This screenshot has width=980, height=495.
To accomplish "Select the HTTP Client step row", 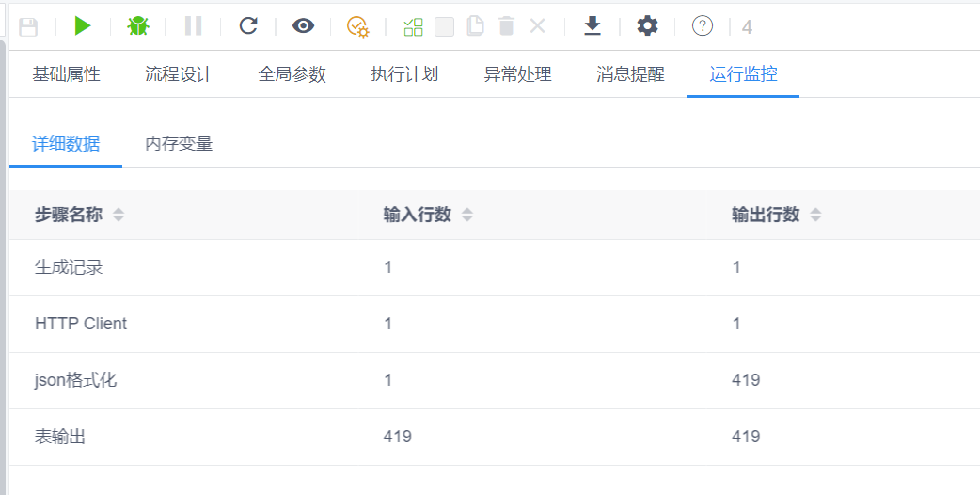I will click(81, 324).
